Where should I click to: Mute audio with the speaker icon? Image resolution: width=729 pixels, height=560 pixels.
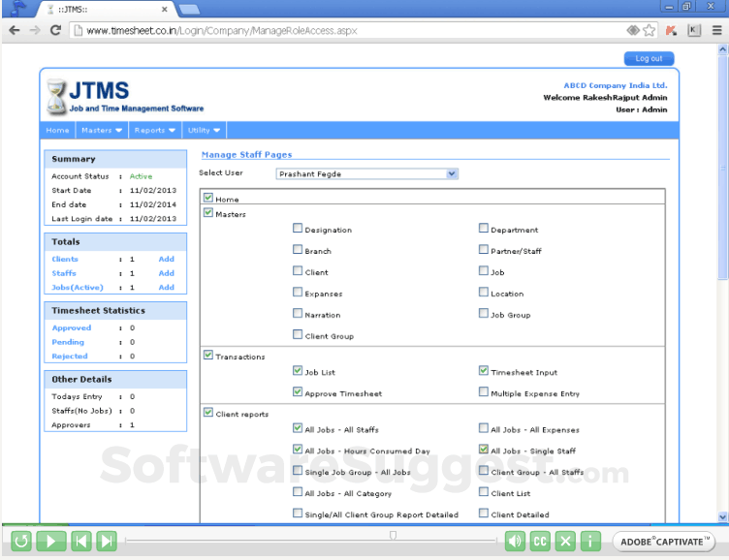pyautogui.click(x=515, y=542)
